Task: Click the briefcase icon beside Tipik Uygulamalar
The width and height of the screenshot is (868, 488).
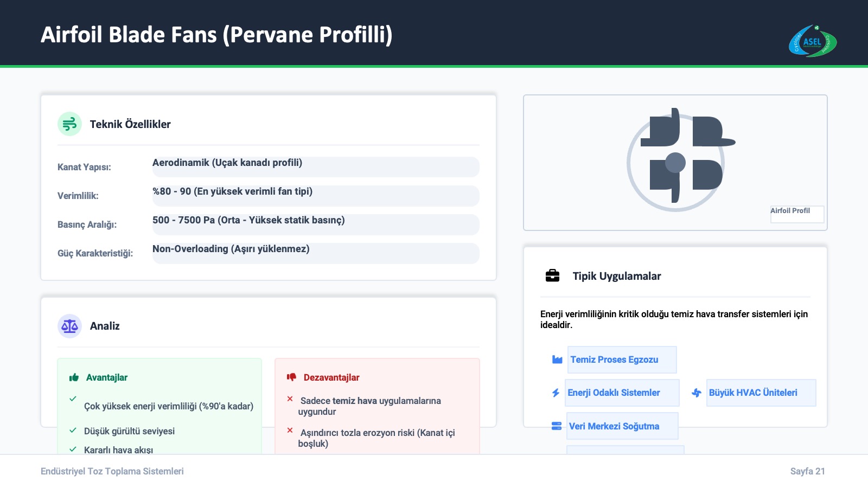Action: [x=552, y=276]
